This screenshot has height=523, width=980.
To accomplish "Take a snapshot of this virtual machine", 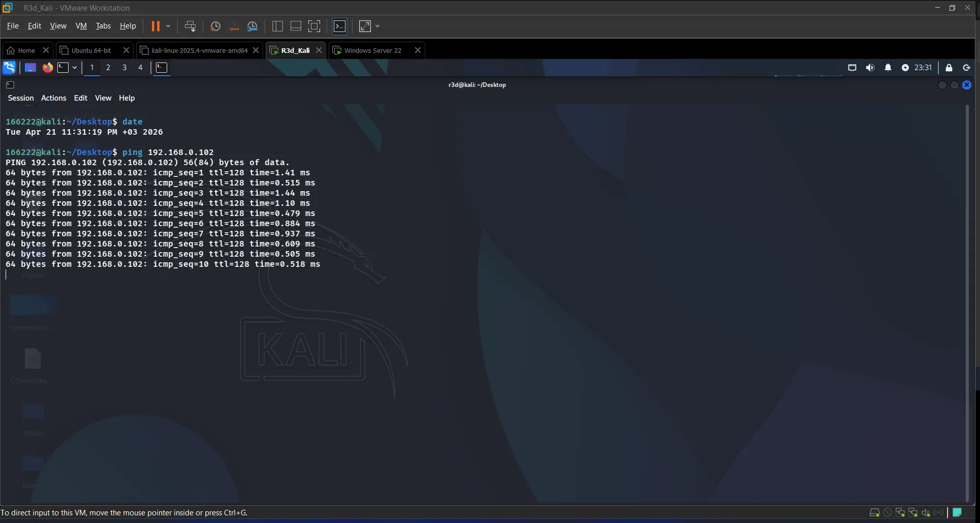I will coord(215,26).
